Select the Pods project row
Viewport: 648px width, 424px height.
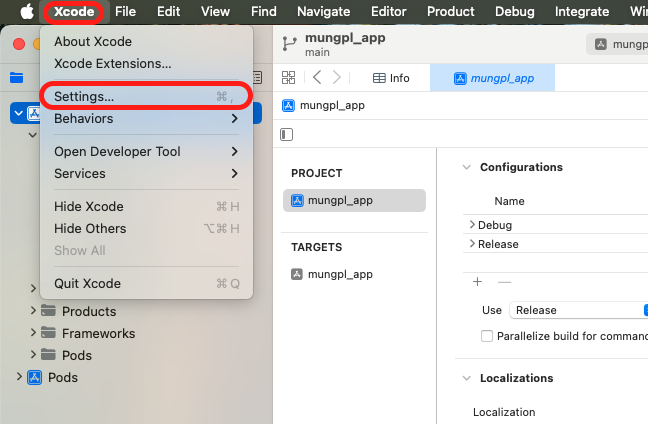click(x=136, y=377)
